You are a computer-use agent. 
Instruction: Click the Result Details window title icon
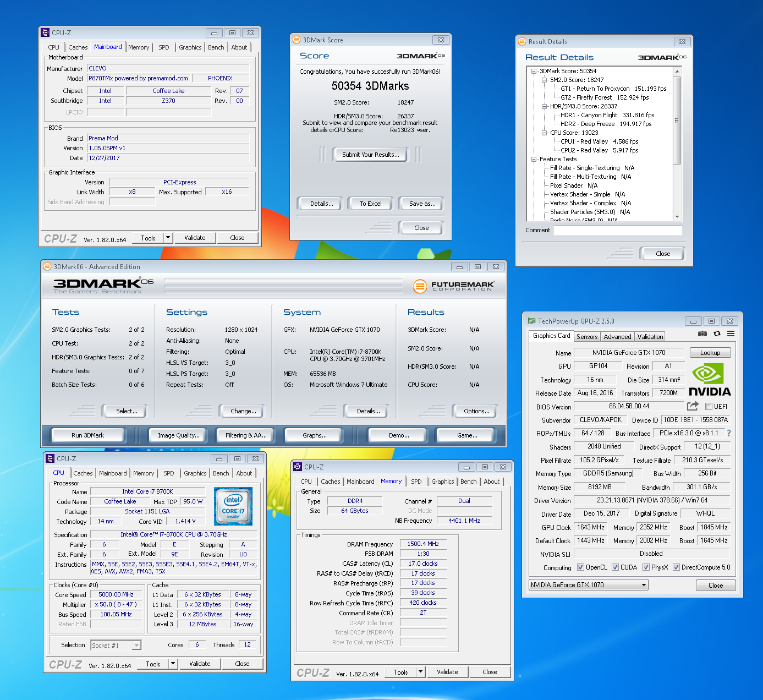pyautogui.click(x=522, y=41)
